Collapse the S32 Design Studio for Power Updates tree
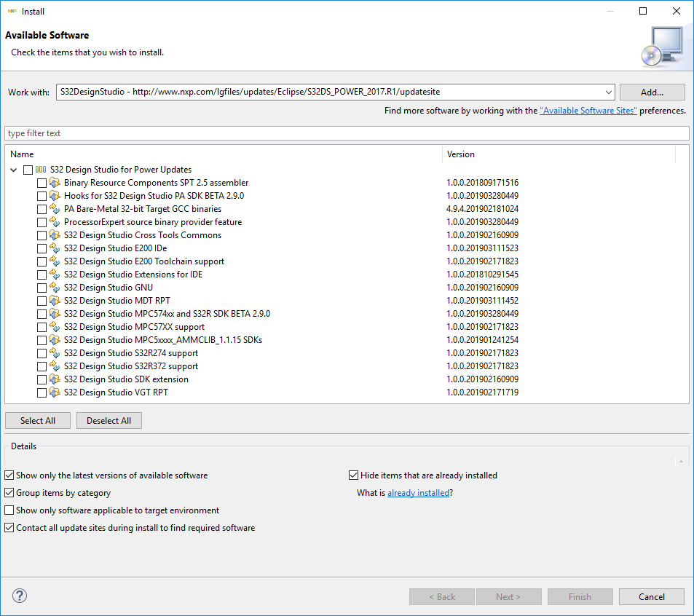The image size is (694, 616). 15,170
